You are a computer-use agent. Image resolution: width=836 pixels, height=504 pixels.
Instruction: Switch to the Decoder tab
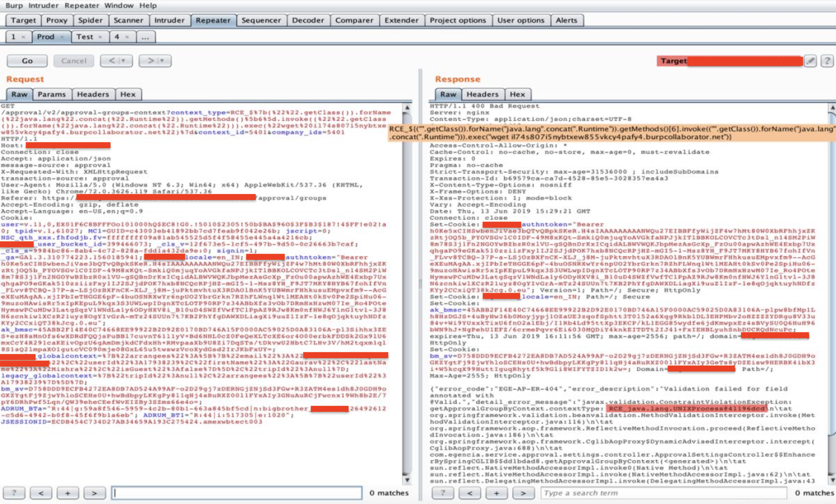click(308, 20)
